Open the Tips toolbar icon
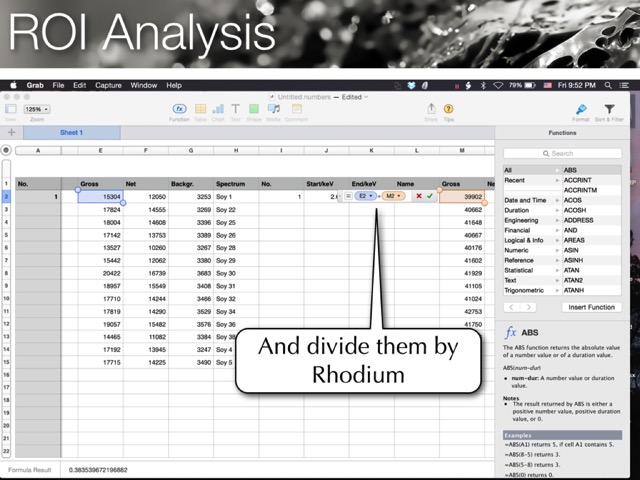 pyautogui.click(x=449, y=109)
